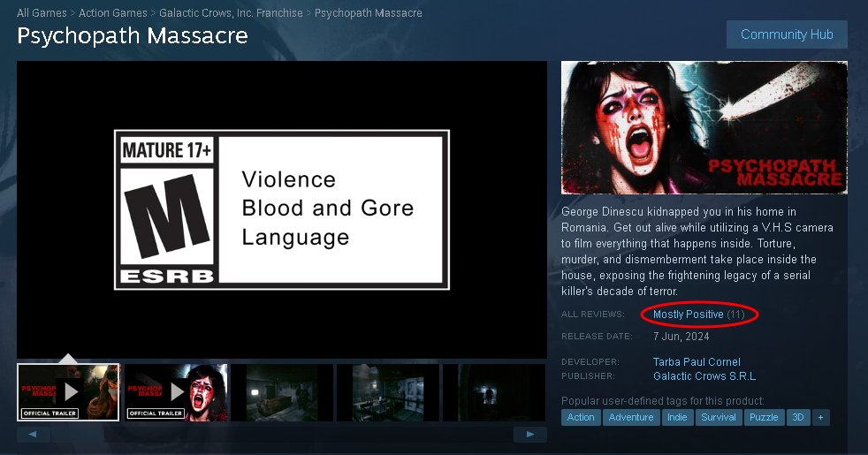Image resolution: width=868 pixels, height=455 pixels.
Task: Select the Indie tag
Action: [677, 417]
